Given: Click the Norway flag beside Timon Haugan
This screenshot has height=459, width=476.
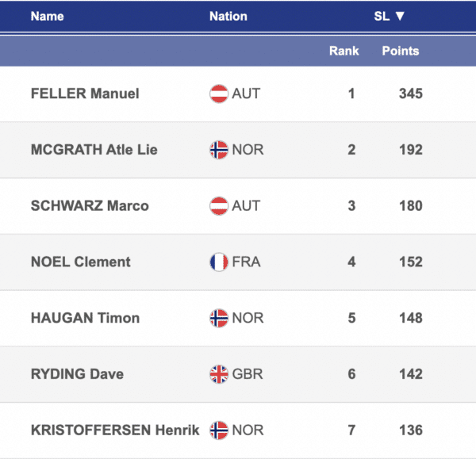Looking at the screenshot, I should 218,318.
